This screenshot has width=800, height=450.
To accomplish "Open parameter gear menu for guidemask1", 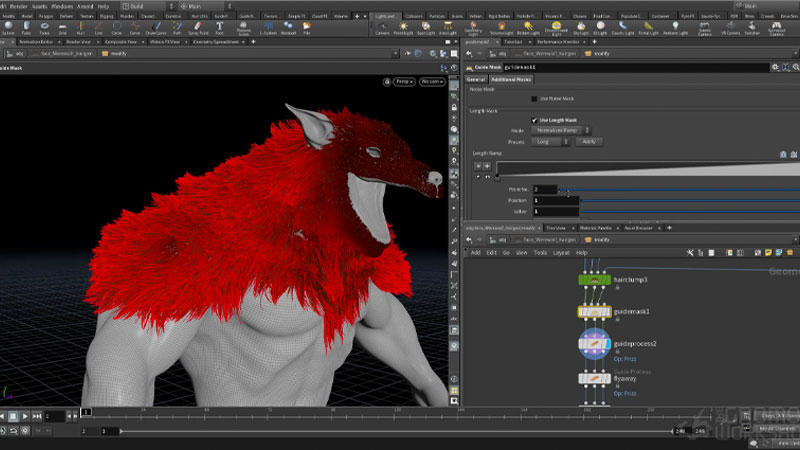I will pyautogui.click(x=775, y=67).
